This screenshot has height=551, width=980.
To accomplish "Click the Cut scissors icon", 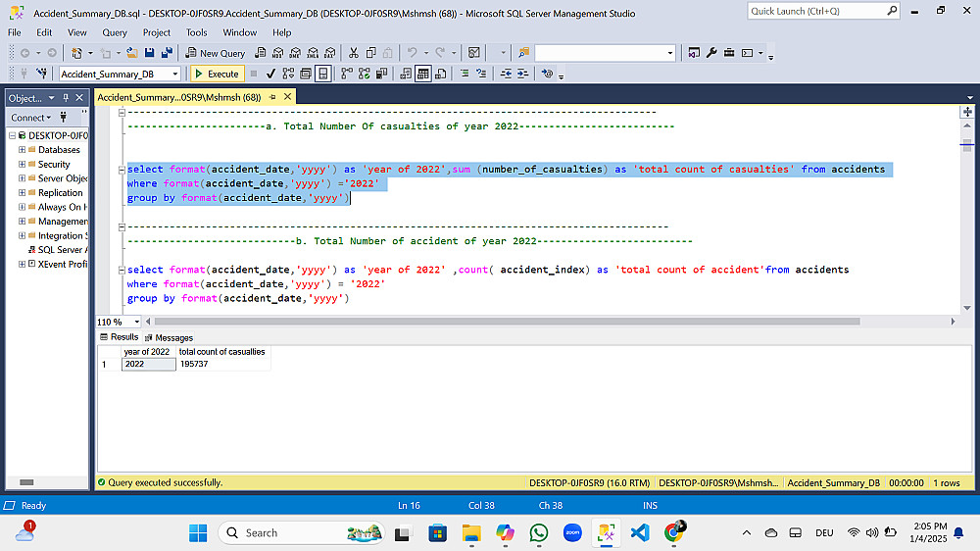I will pyautogui.click(x=354, y=53).
